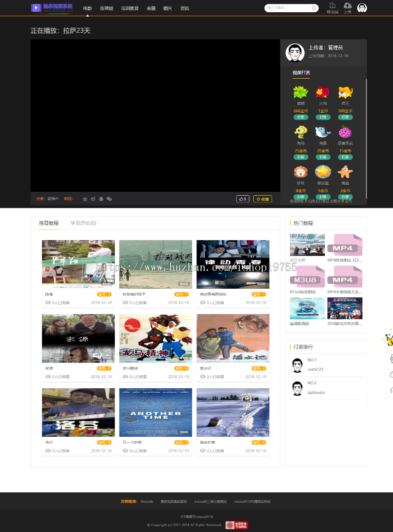
Task: Click the 收藏 favorite button
Action: pos(262,199)
